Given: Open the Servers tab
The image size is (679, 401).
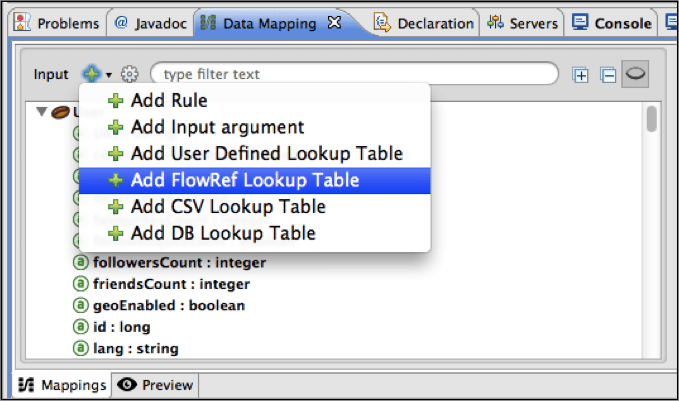Looking at the screenshot, I should [x=525, y=22].
